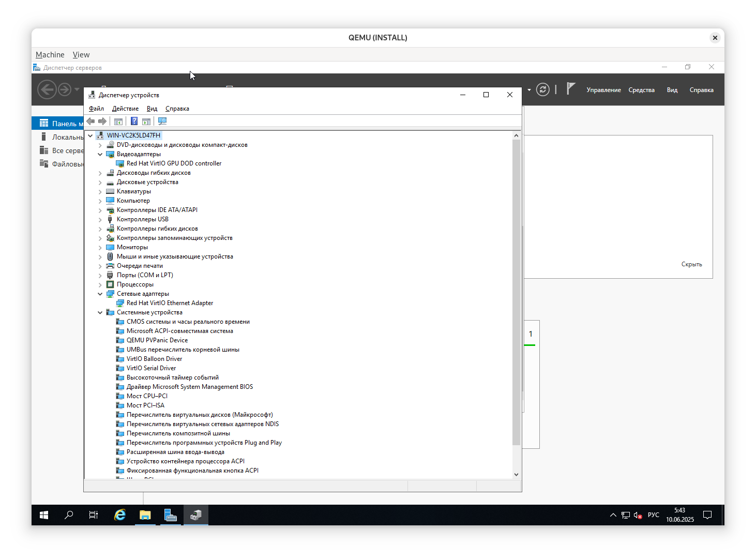The image size is (756, 560).
Task: Switch to Device Manager taskbar icon
Action: pyautogui.click(x=196, y=515)
